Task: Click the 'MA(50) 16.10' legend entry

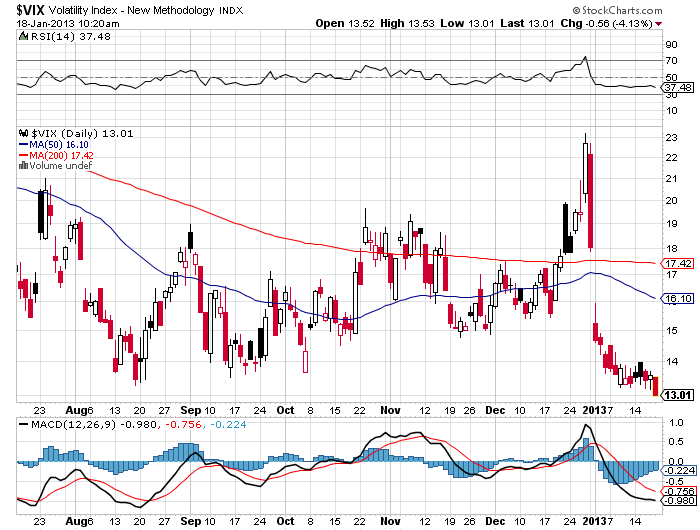Action: tap(59, 145)
